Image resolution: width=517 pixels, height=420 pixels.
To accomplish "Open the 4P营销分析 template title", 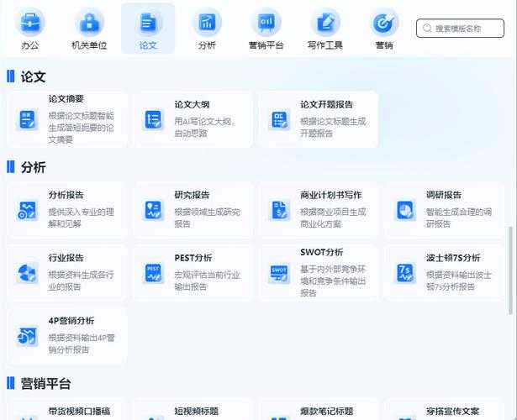I will coord(71,321).
